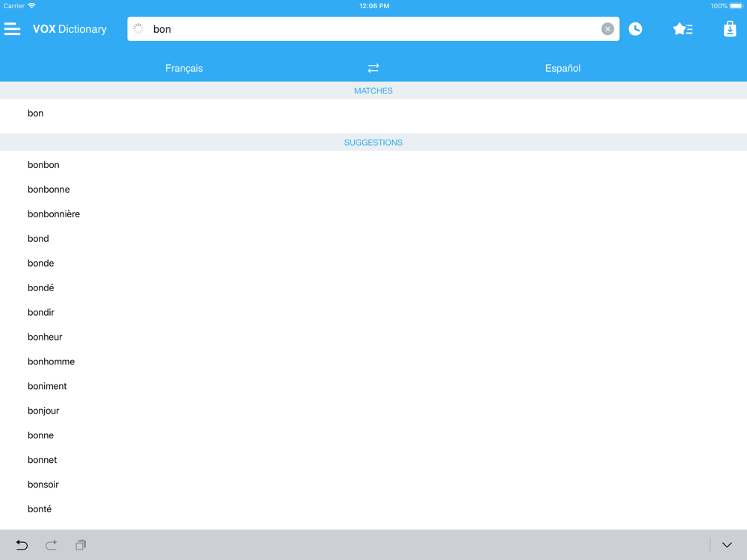Click into the search field containing bon
This screenshot has height=560, width=747.
373,29
